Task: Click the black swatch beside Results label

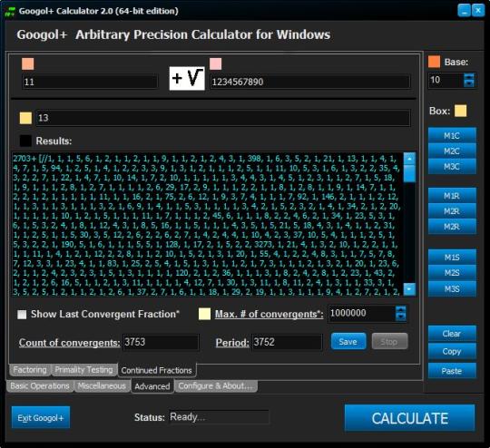Action: tap(25, 141)
